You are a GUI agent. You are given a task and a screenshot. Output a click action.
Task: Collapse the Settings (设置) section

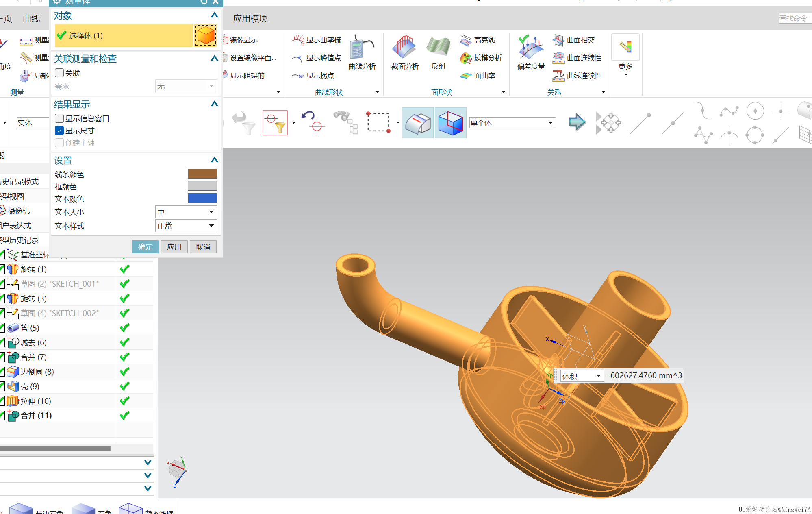click(215, 160)
